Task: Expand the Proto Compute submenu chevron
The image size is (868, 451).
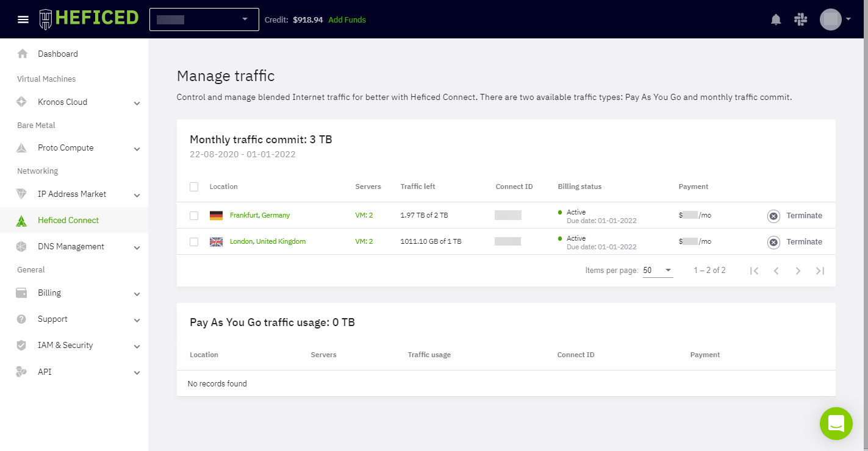Action: (137, 149)
